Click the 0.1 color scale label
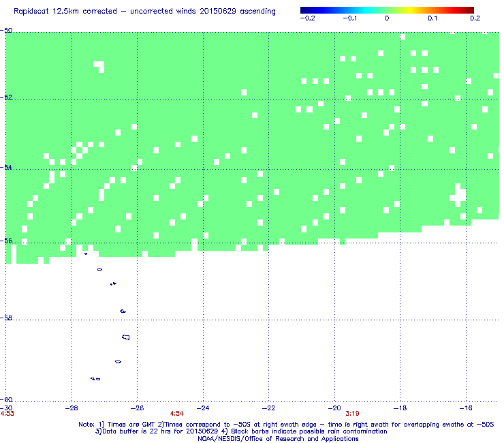Image resolution: width=504 pixels, height=443 pixels. point(432,18)
